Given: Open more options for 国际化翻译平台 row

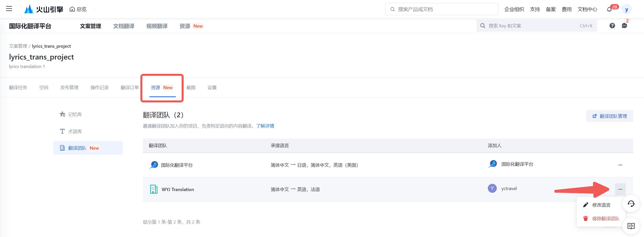Looking at the screenshot, I should tap(620, 165).
